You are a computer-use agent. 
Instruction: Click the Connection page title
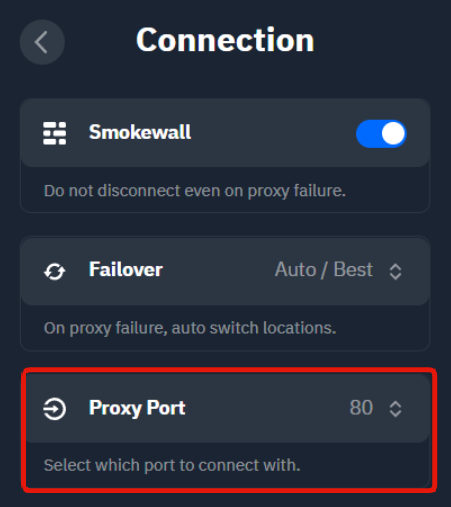(x=225, y=40)
